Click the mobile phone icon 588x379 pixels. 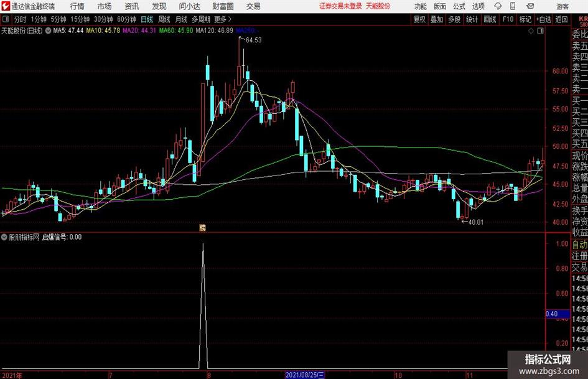coord(513,6)
